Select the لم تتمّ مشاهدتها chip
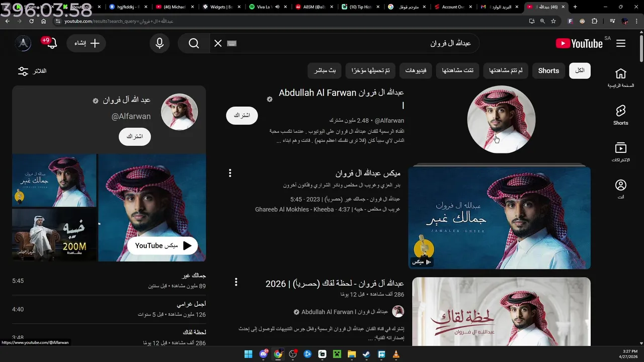The image size is (644, 362). click(x=506, y=71)
